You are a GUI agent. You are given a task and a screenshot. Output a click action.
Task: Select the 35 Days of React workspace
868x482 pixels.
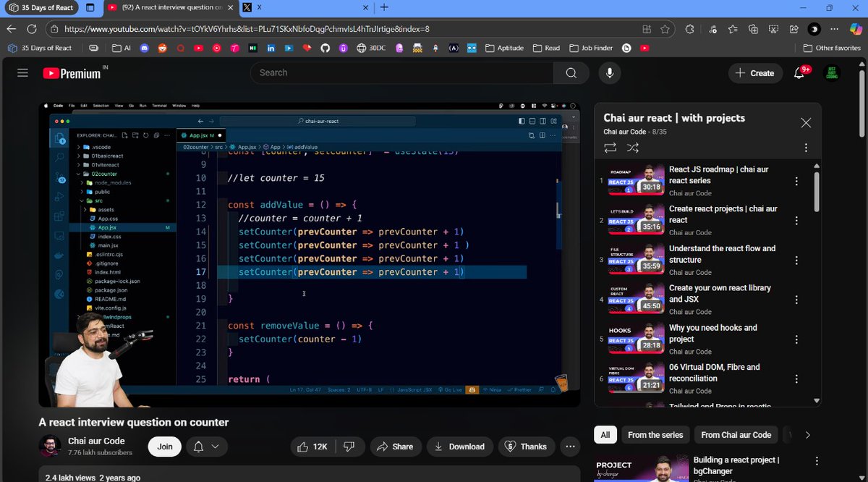pos(42,7)
